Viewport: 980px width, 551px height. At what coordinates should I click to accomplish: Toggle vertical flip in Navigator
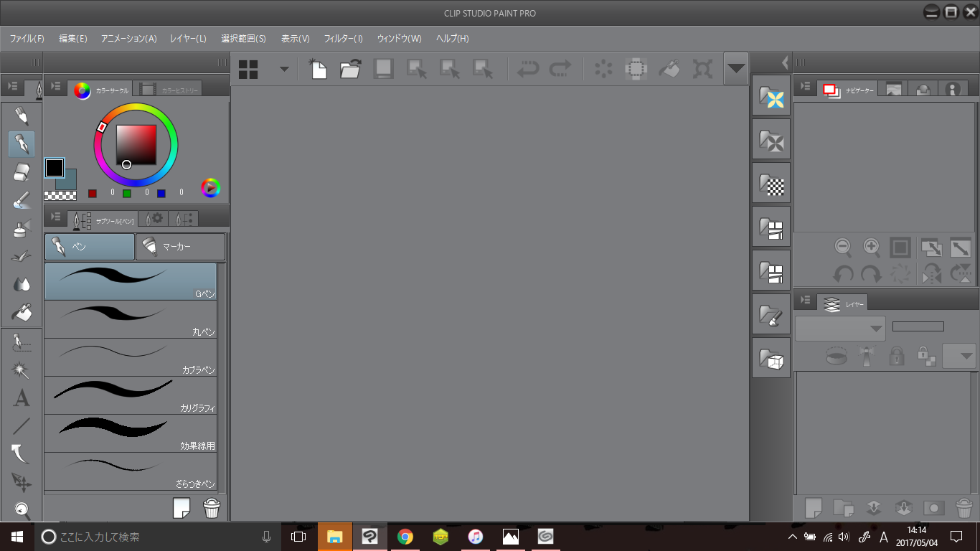[x=960, y=274]
